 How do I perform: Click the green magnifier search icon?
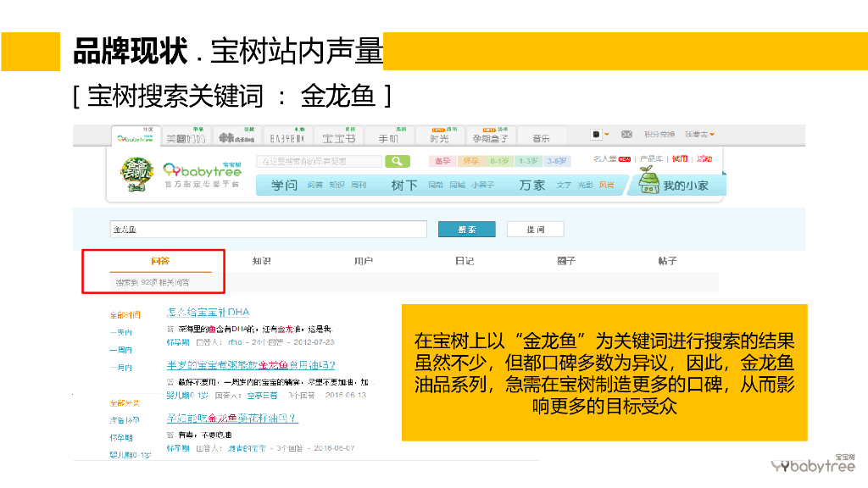click(x=398, y=161)
